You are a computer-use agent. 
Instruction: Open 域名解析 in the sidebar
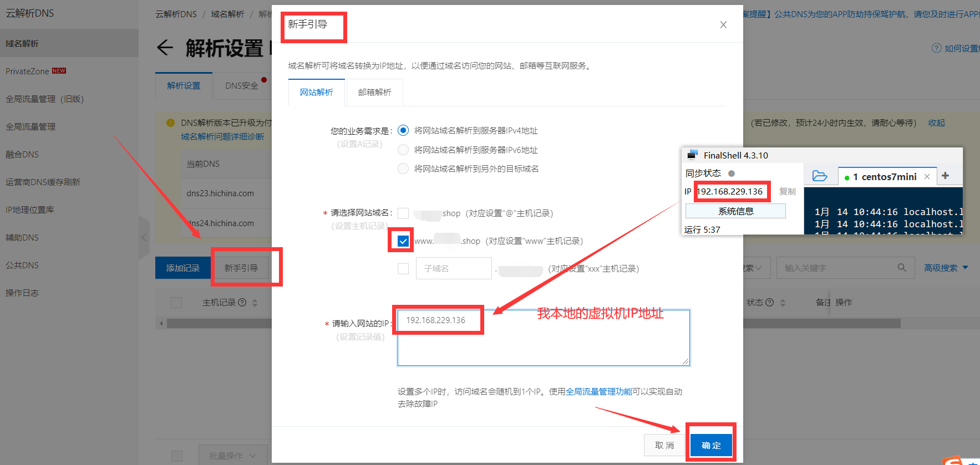pos(69,43)
